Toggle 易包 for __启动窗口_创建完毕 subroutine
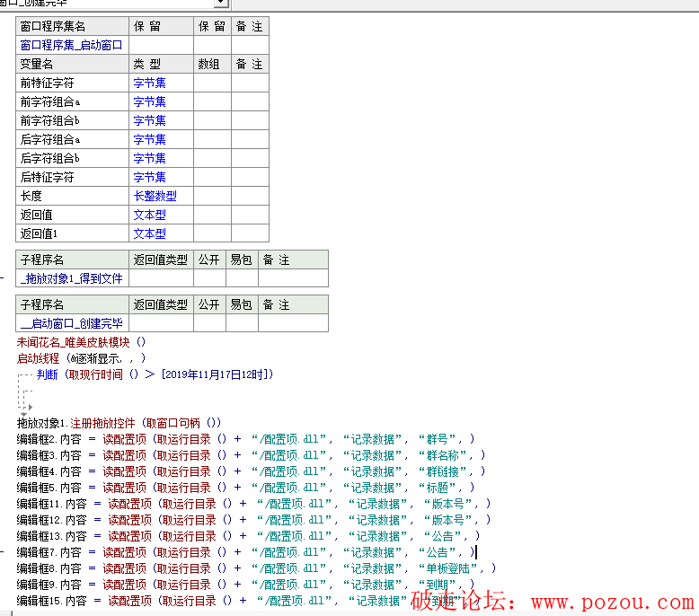The width and height of the screenshot is (699, 616). click(241, 323)
